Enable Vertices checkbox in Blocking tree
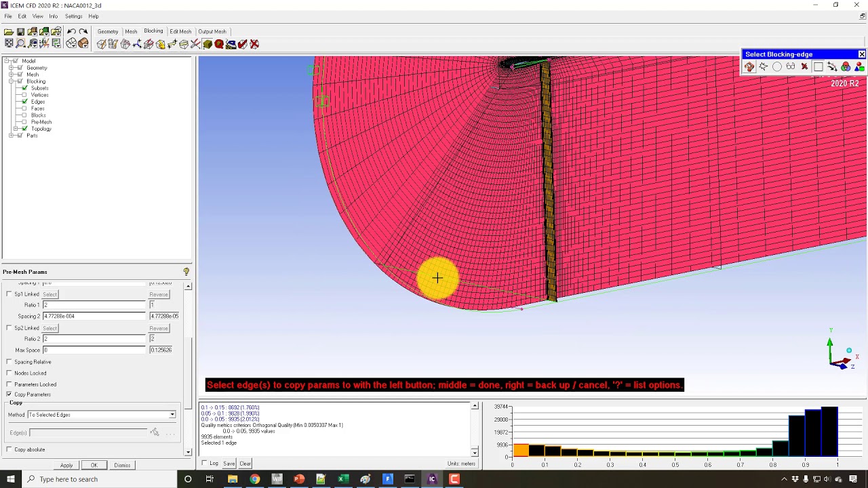 [x=24, y=95]
